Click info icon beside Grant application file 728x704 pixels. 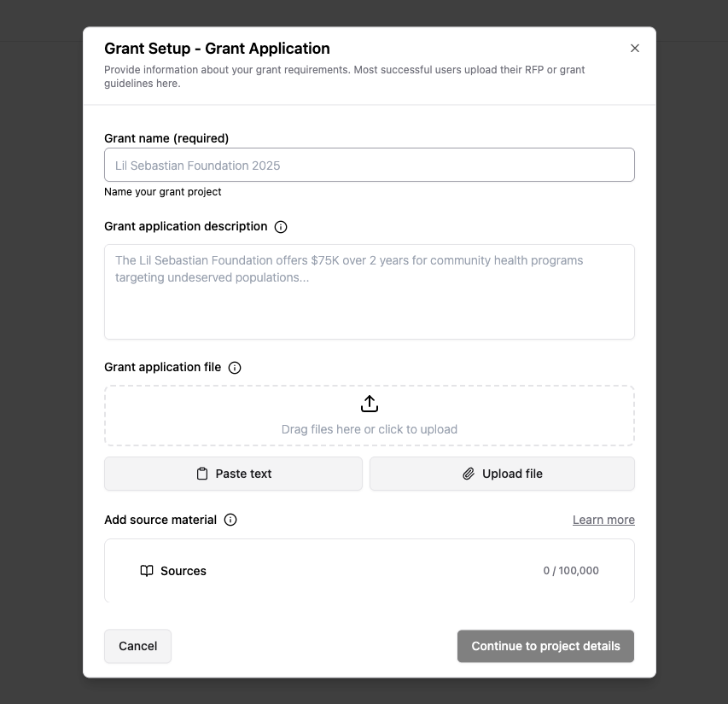tap(235, 368)
